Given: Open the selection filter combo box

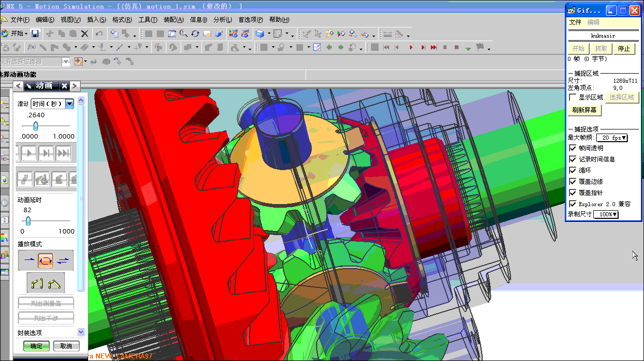Looking at the screenshot, I should pyautogui.click(x=35, y=61).
